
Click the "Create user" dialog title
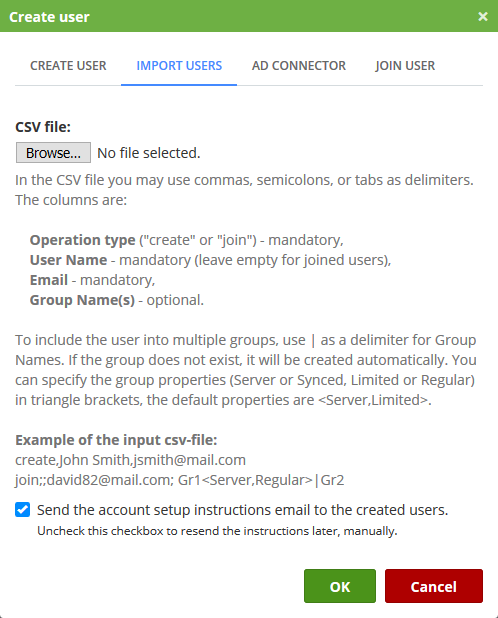(x=49, y=17)
